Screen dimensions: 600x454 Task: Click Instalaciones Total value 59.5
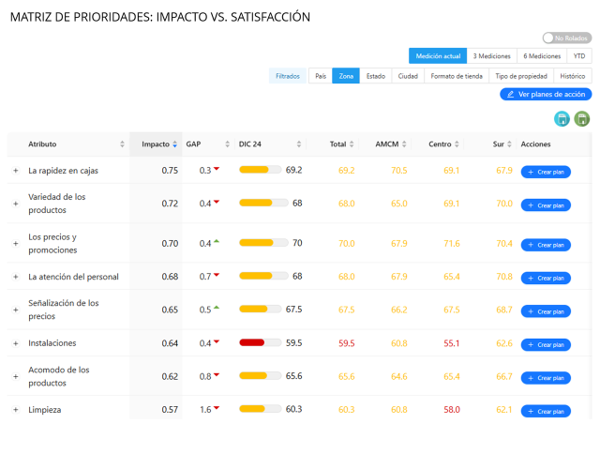tap(346, 343)
